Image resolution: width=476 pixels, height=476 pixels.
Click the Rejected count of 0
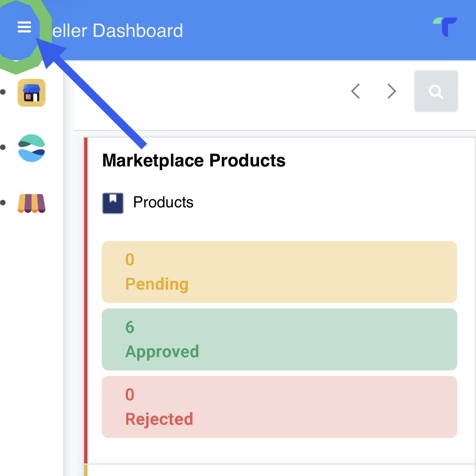point(130,395)
